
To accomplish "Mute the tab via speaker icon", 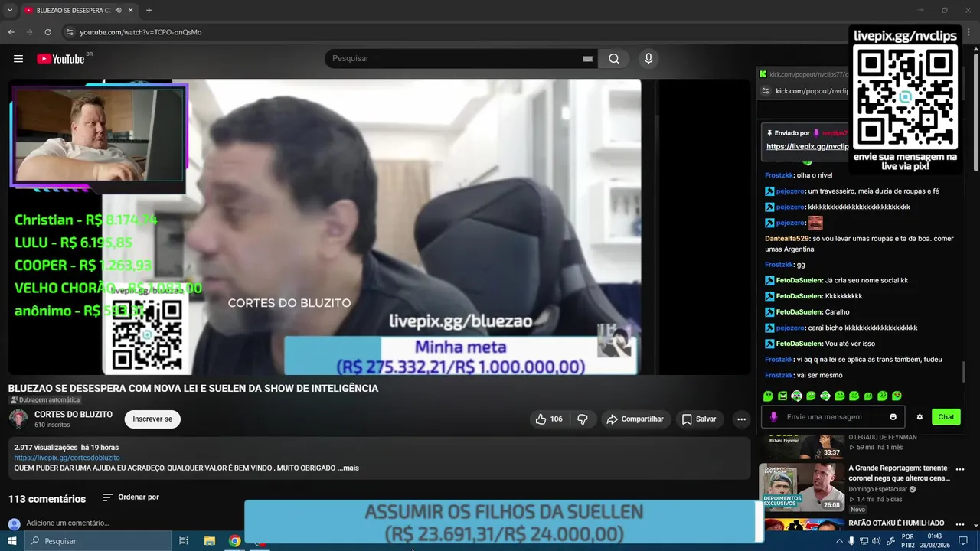I will [118, 11].
